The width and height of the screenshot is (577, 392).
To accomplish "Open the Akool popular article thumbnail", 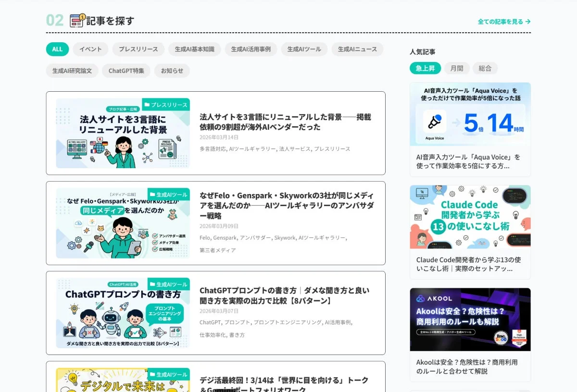I will tap(470, 318).
